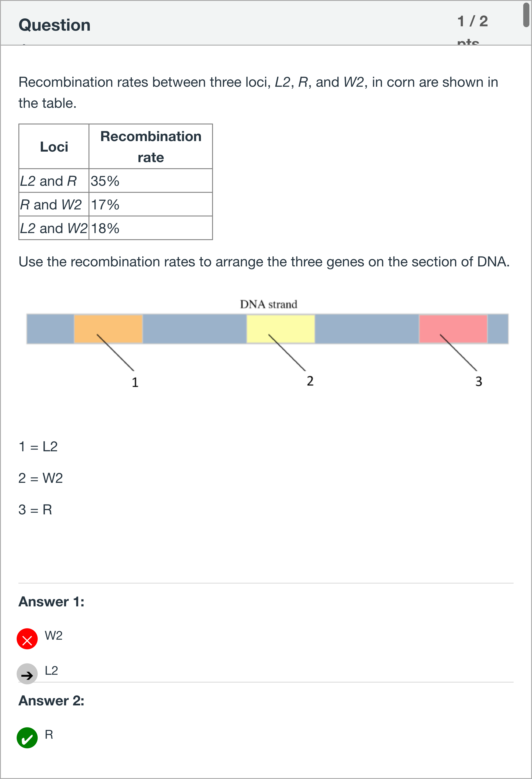
Task: Click the green checkmark icon beside R
Action: click(27, 738)
